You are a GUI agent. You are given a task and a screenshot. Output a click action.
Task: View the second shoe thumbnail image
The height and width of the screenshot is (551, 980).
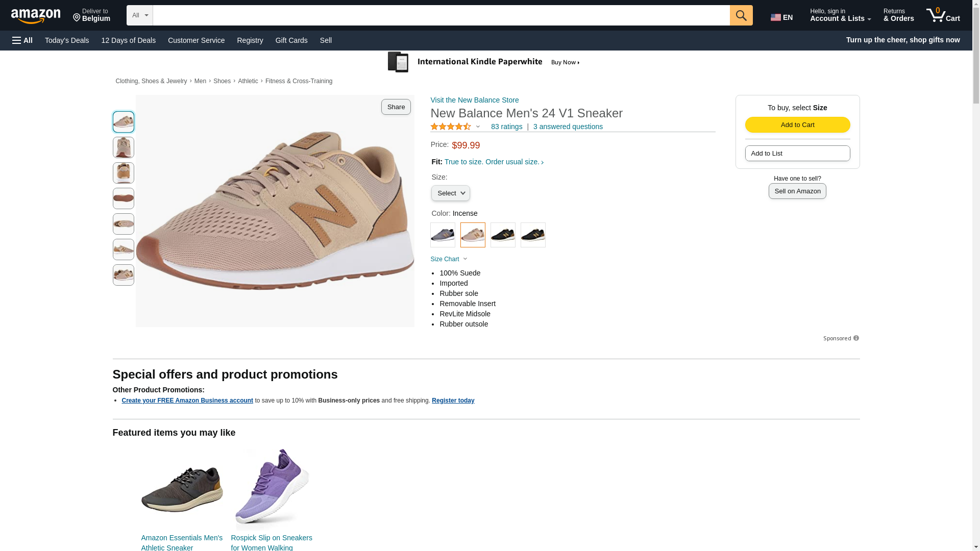click(x=124, y=147)
